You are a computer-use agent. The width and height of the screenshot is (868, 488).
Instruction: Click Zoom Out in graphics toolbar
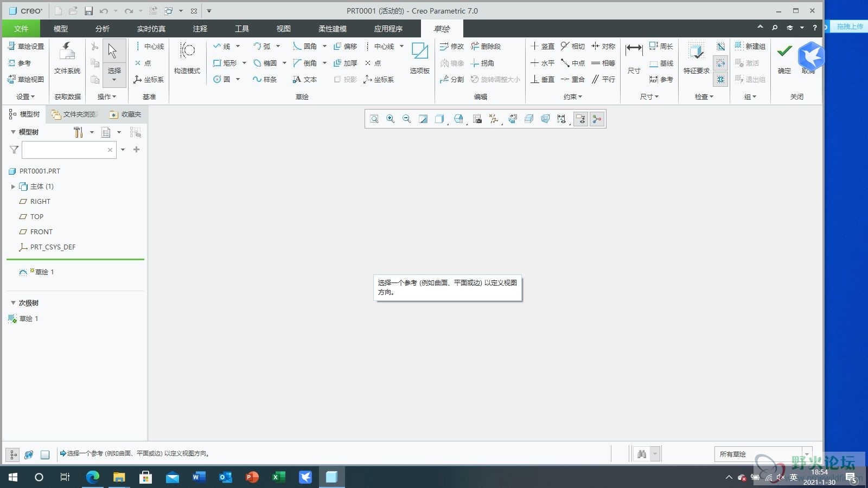[x=407, y=119]
